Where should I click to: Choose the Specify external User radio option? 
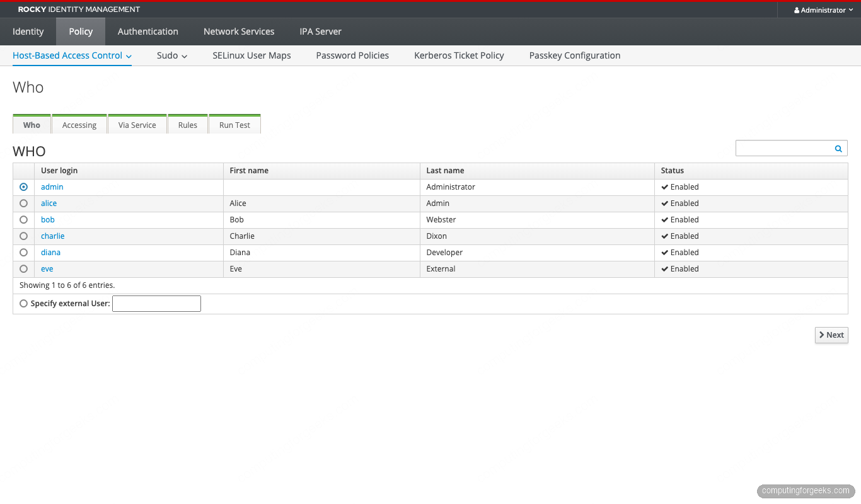pos(24,304)
